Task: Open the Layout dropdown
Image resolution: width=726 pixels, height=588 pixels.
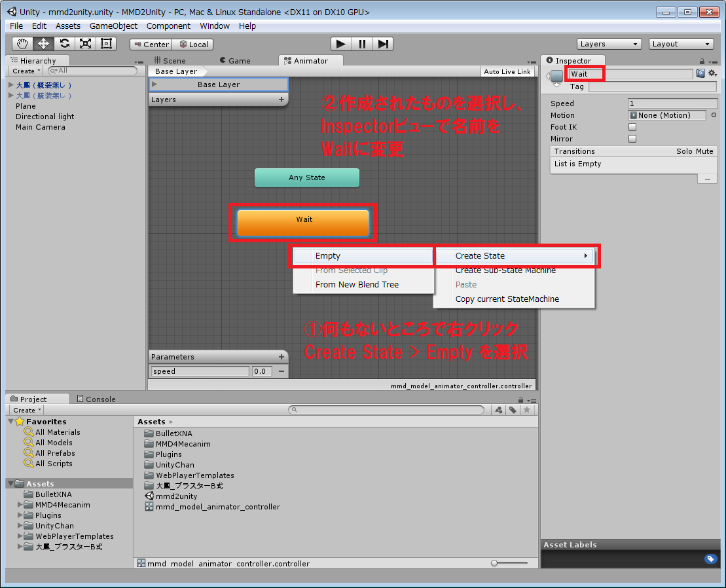Action: point(681,44)
